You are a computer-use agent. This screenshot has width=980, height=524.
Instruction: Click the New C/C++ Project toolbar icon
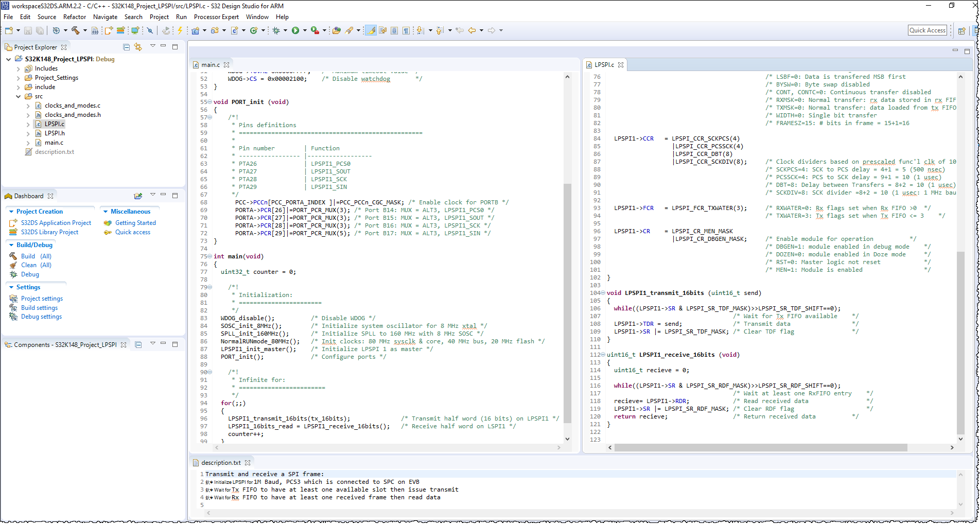coord(196,30)
